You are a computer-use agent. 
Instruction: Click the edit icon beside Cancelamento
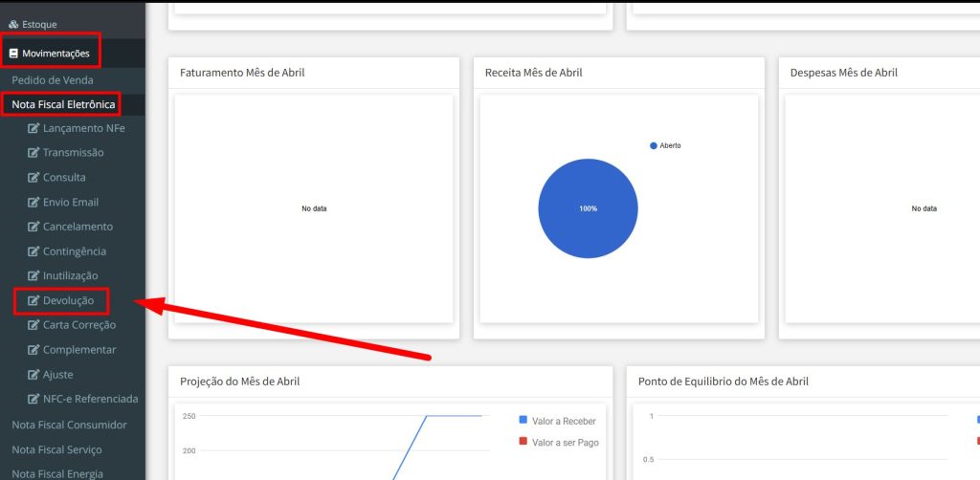tap(33, 227)
